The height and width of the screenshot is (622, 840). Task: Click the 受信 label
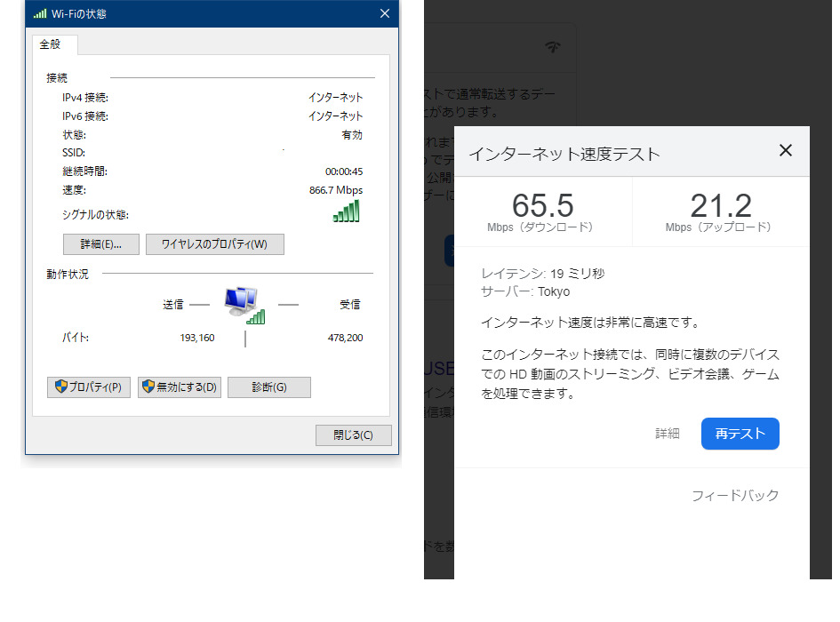350,305
